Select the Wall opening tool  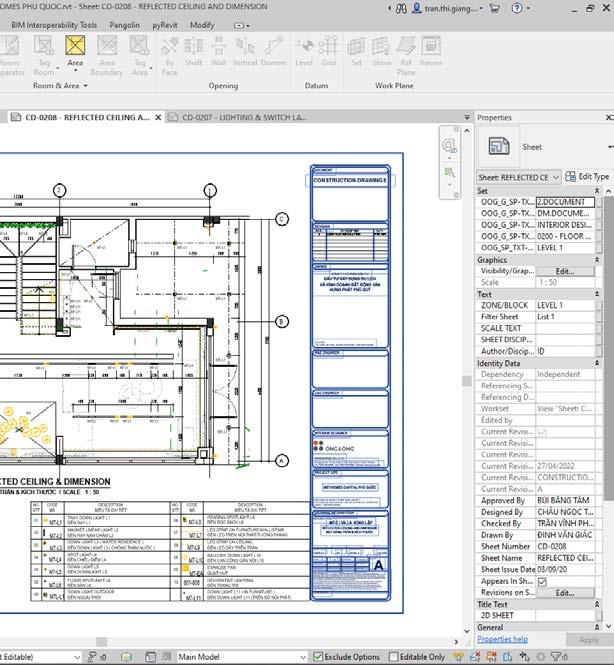click(x=218, y=51)
